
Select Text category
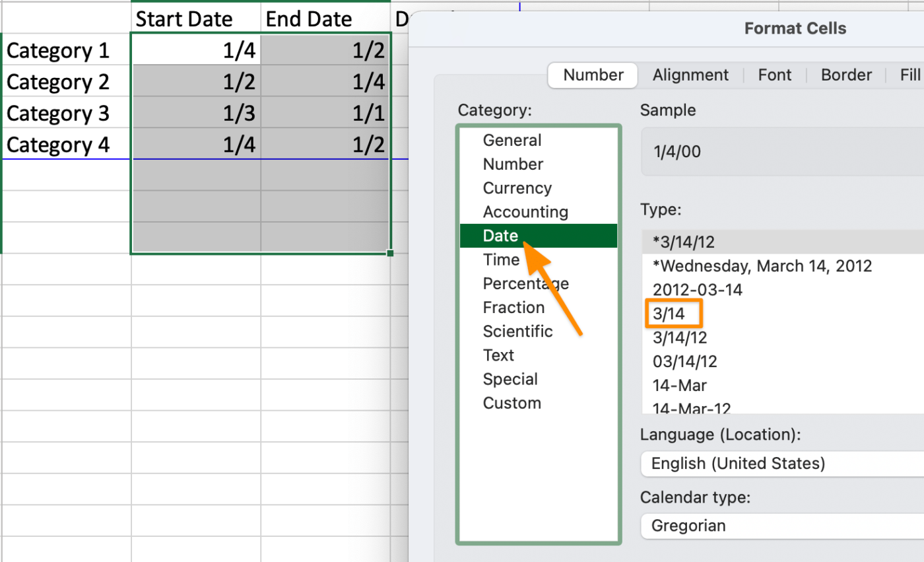tap(539, 355)
